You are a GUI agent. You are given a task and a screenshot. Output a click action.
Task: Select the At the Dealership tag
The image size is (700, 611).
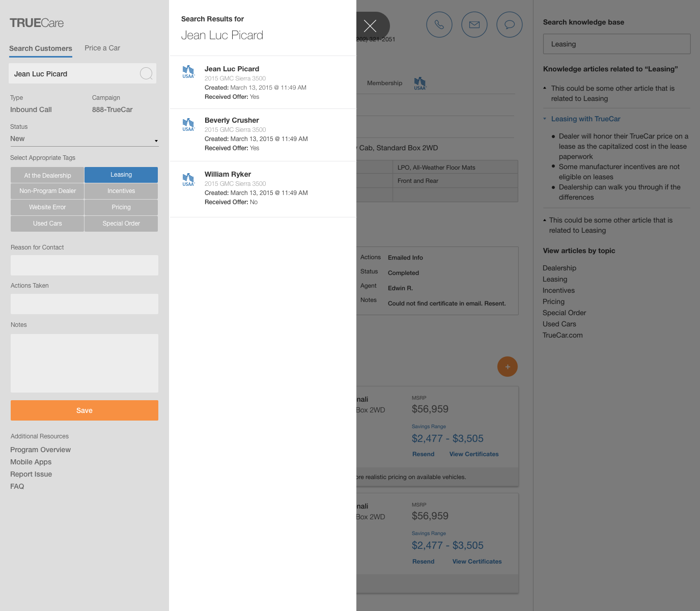click(47, 175)
